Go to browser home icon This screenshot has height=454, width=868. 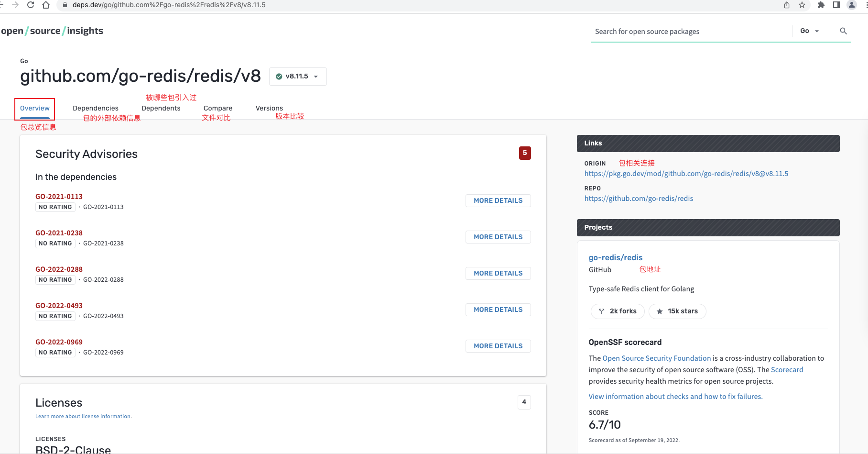click(46, 5)
